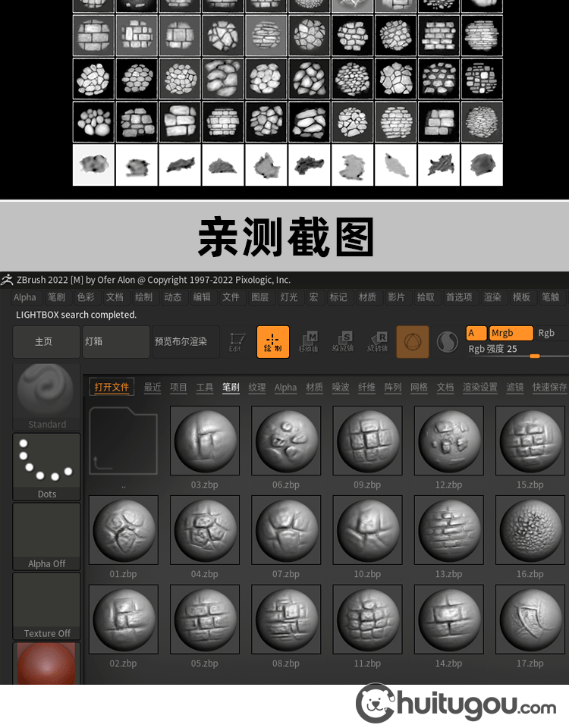Select the 06.zbp brush thumbnail
569x728 pixels.
click(286, 441)
